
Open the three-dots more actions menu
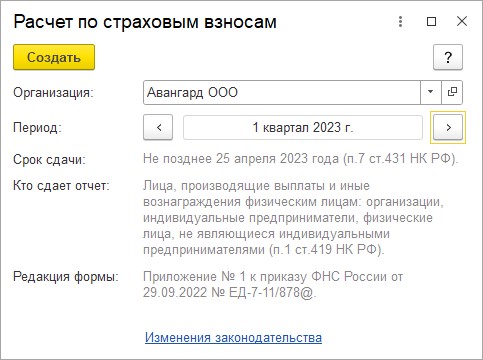tap(401, 22)
